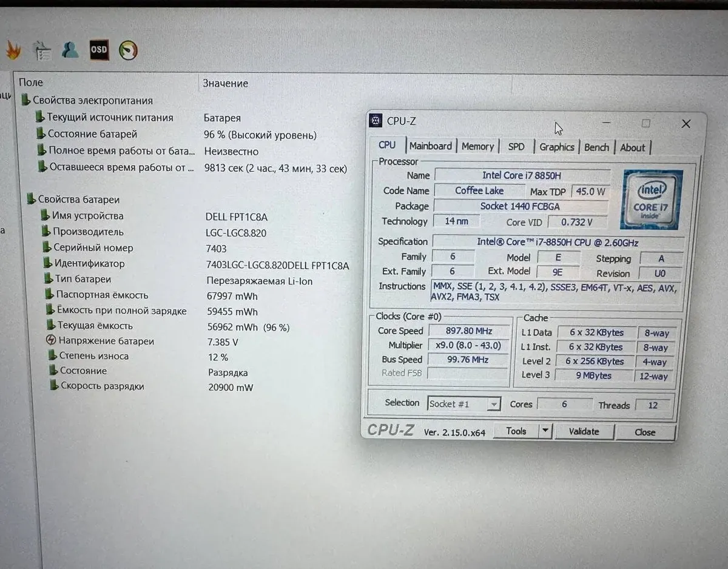Open the Bench tab
Screen dimensions: 728x569
[x=596, y=147]
